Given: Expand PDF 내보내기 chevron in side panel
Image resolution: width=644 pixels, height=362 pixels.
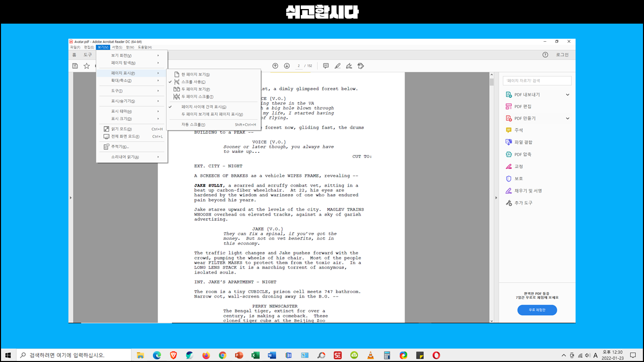Looking at the screenshot, I should click(x=568, y=95).
